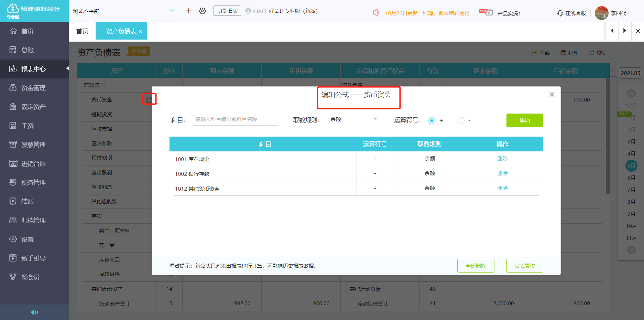
Task: Open 报表中心 in the sidebar
Action: tap(33, 69)
